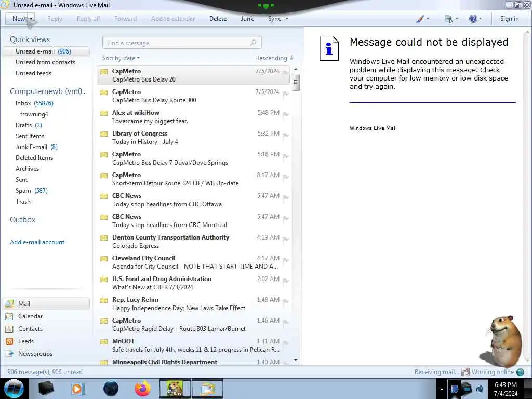Screen dimensions: 532x399
Task: Open the Drafts folder
Action: pos(29,125)
